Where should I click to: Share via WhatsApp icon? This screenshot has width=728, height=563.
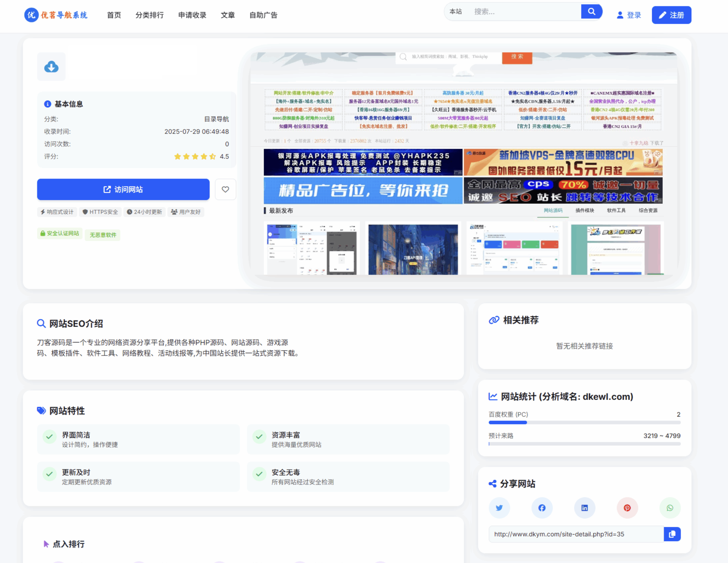pos(670,508)
